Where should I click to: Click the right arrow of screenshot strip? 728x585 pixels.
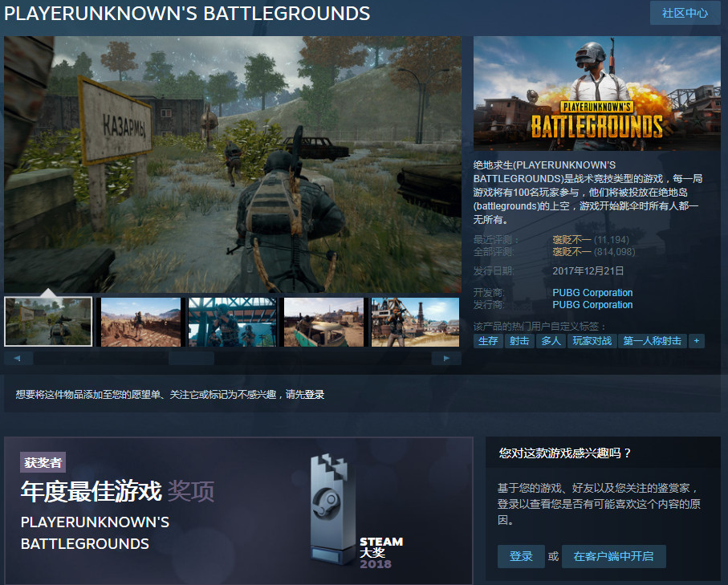point(446,358)
